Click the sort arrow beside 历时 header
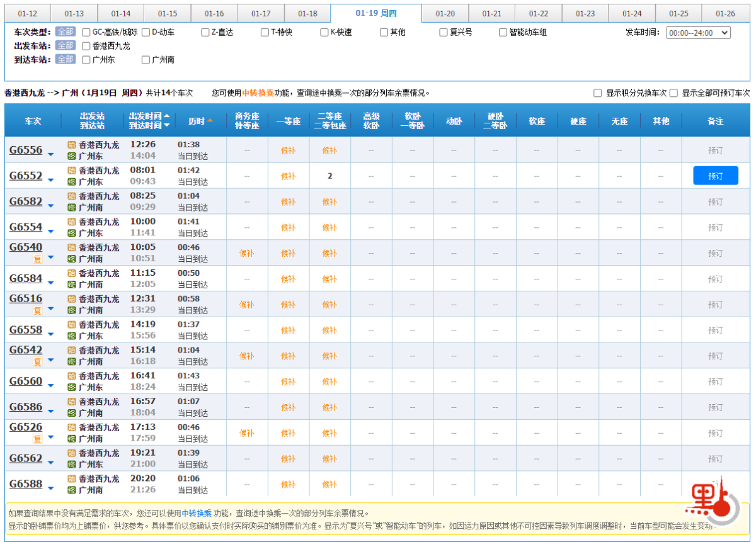756x542 pixels. pos(210,120)
